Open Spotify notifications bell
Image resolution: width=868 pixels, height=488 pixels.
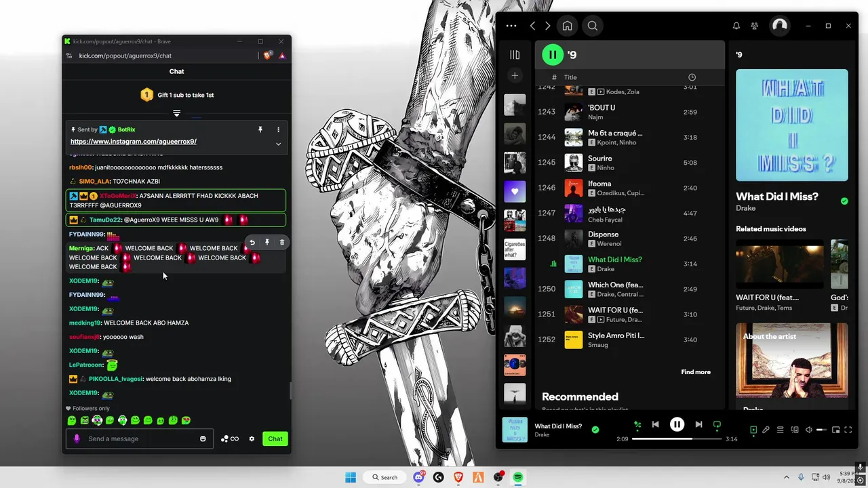click(736, 26)
